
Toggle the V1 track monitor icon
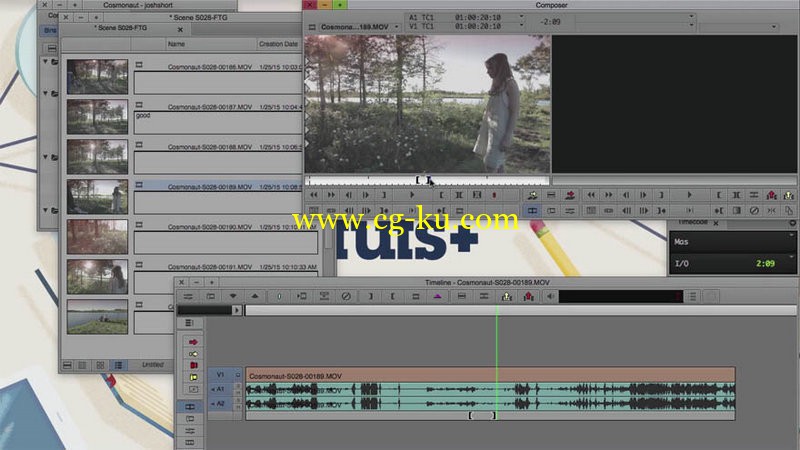tap(238, 374)
